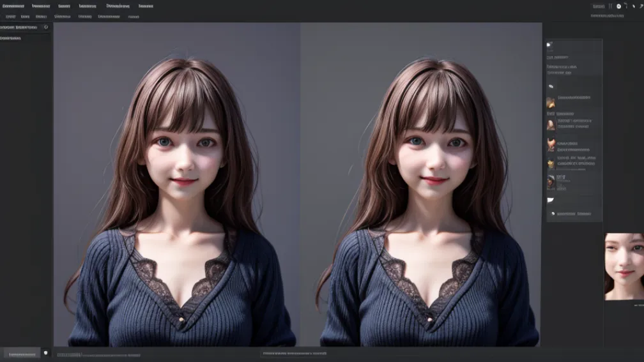
Task: Click the highlighted button in the bottom-left corner
Action: pos(22,354)
